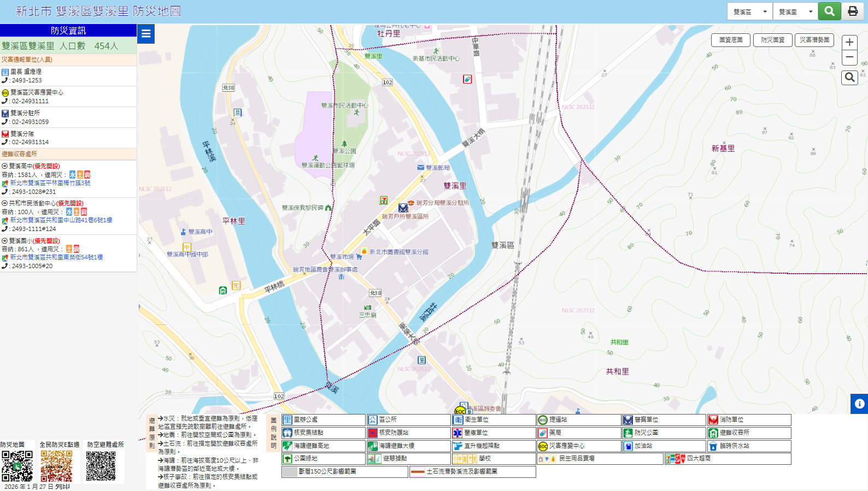Click 核安集結點 legend icon

click(288, 433)
